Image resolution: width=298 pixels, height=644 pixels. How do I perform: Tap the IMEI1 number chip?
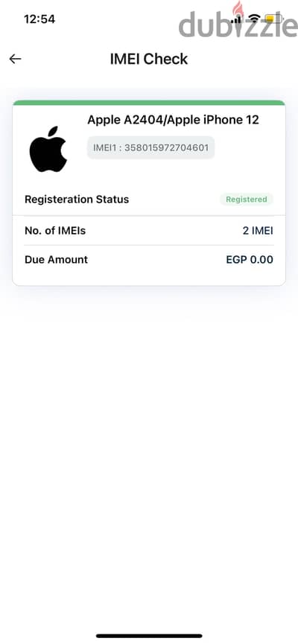[150, 147]
